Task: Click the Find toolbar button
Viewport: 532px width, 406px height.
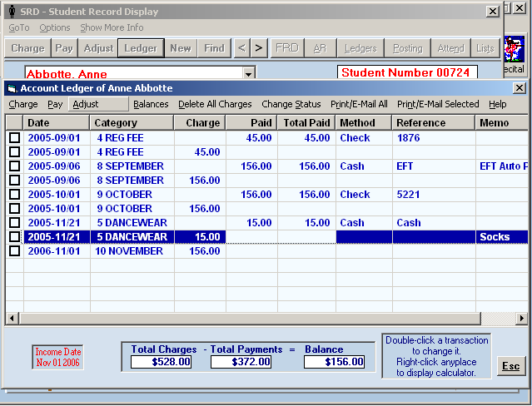Action: (x=214, y=48)
